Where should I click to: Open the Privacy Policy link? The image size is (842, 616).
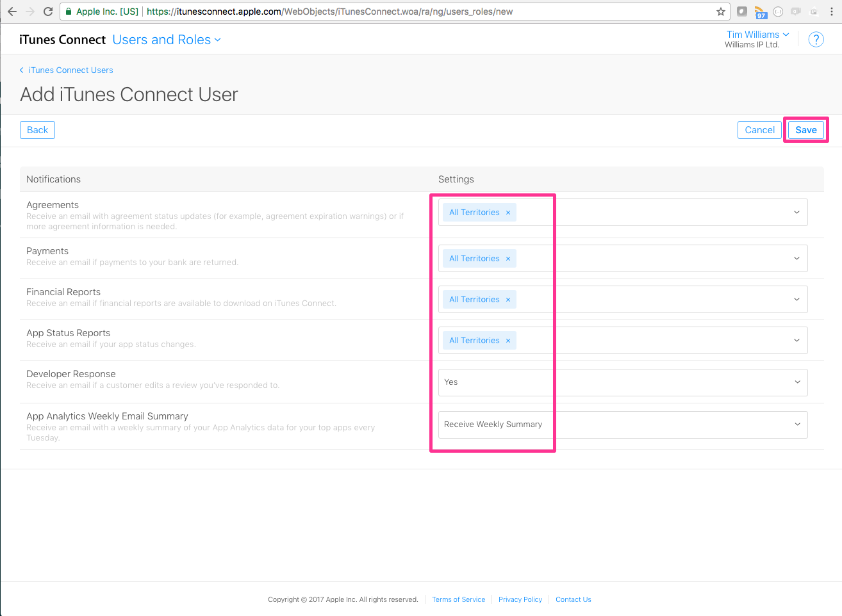tap(520, 600)
